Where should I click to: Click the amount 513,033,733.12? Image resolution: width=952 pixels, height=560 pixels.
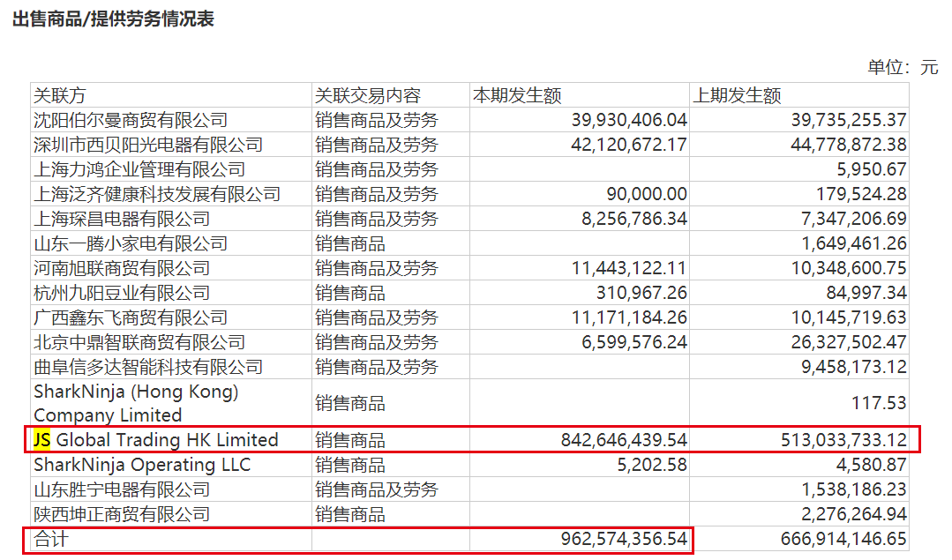[844, 440]
